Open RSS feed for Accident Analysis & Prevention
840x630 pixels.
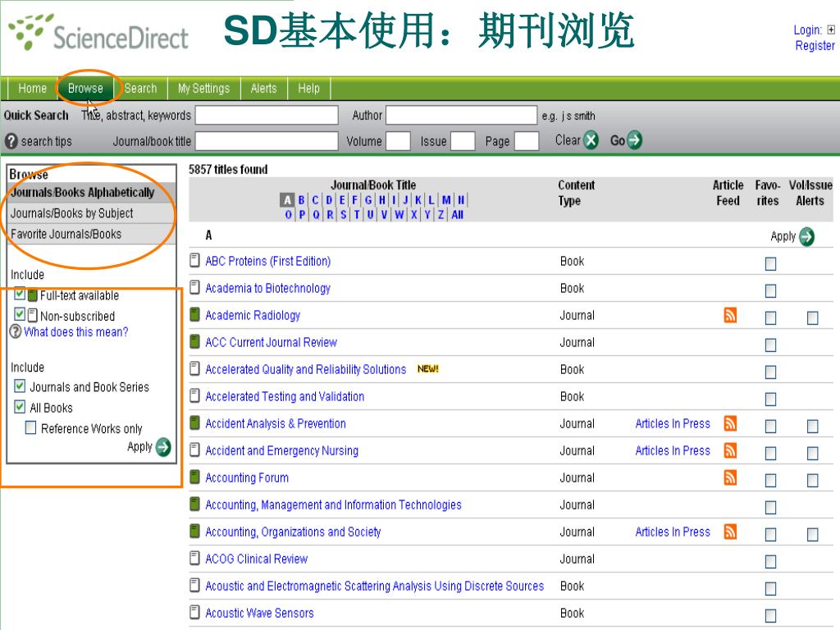coord(729,423)
